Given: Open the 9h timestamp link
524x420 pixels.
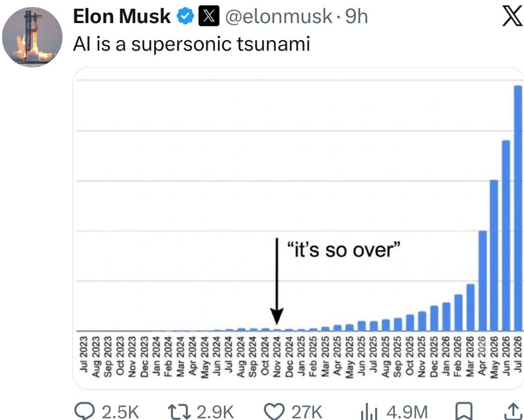Looking at the screenshot, I should tap(356, 16).
